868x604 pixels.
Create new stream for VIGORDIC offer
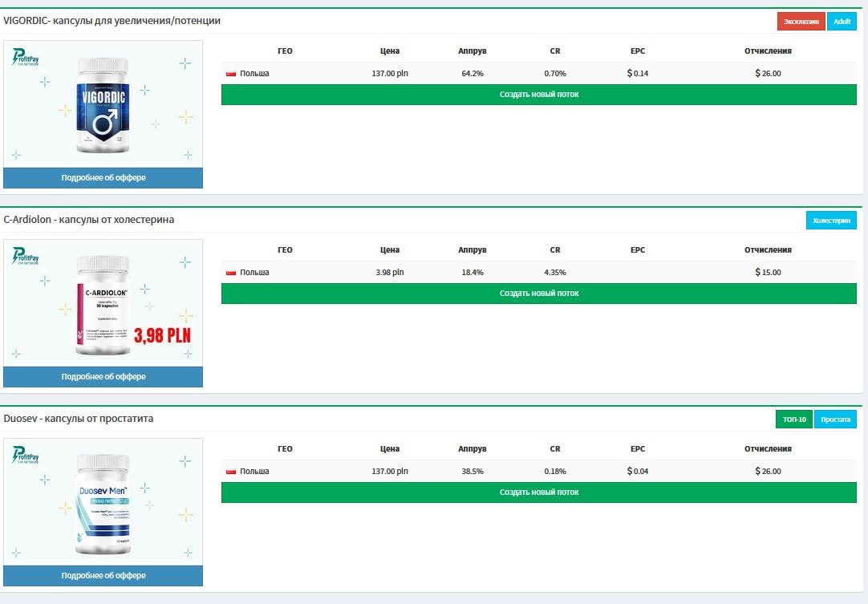click(x=538, y=95)
